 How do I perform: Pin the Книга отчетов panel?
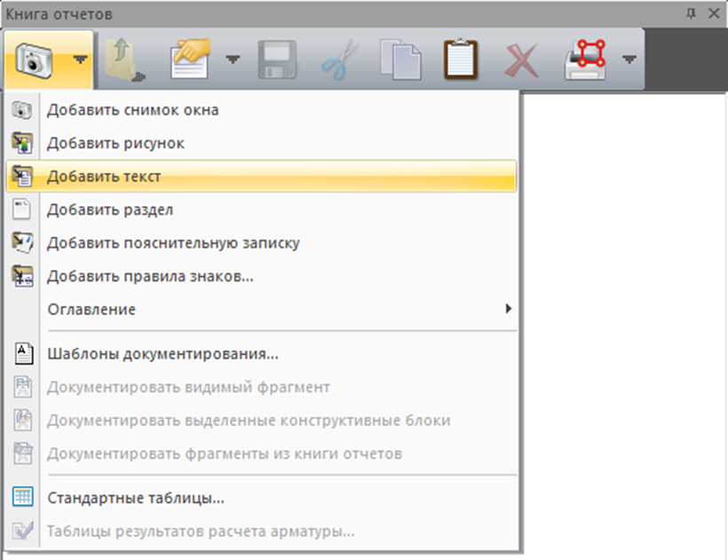(691, 13)
